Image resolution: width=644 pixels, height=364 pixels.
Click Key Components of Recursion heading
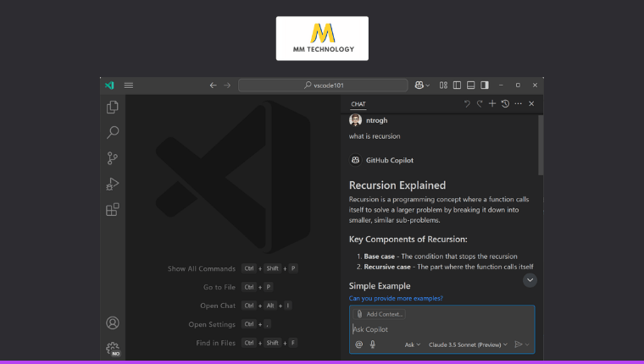click(408, 240)
